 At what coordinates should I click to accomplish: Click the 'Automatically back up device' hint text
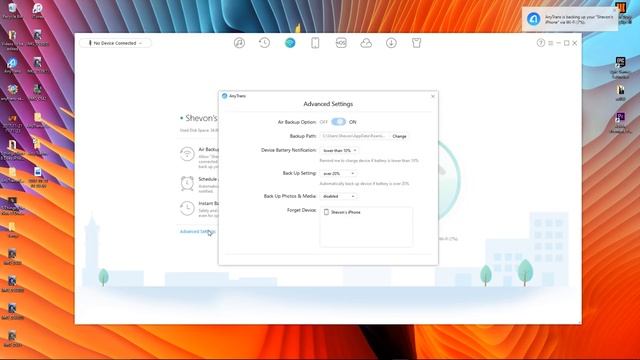click(x=364, y=184)
